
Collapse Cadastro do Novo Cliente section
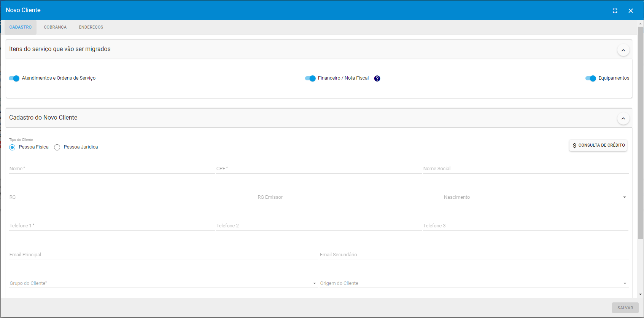(623, 118)
